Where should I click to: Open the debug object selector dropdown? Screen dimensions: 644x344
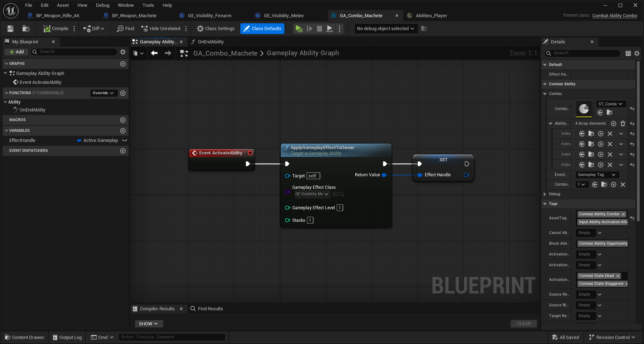coord(386,29)
